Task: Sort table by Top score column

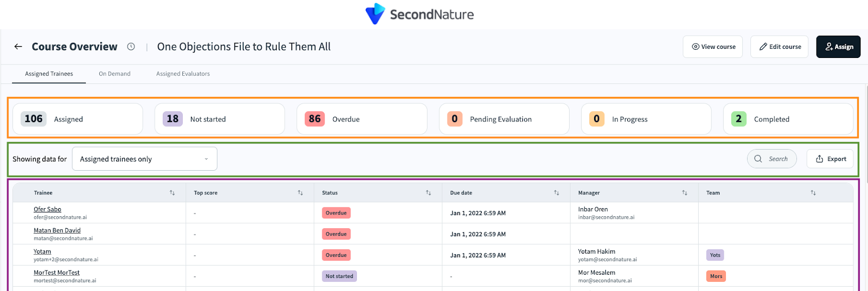Action: (300, 193)
